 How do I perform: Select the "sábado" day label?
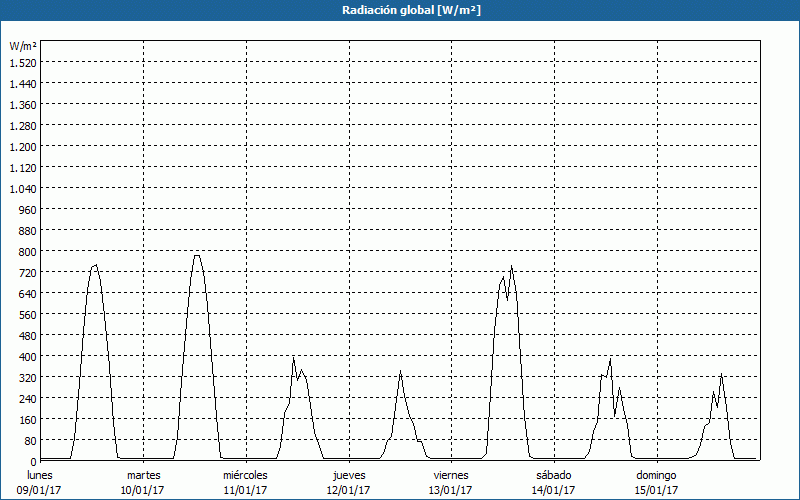(x=553, y=475)
